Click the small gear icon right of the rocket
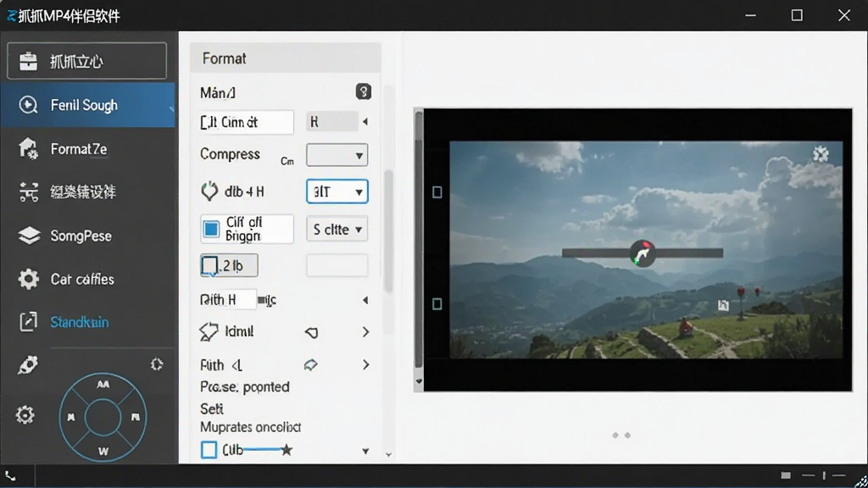868x488 pixels. click(157, 364)
